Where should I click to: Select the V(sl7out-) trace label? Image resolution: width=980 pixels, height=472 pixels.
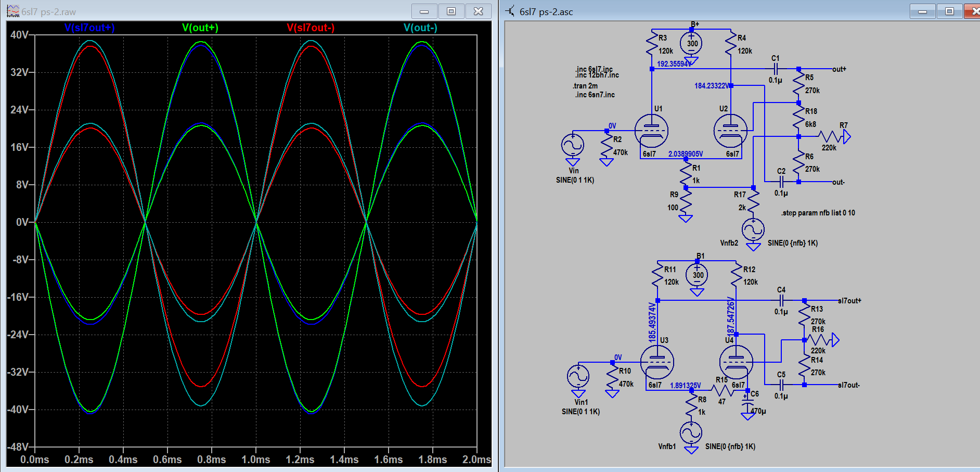311,28
